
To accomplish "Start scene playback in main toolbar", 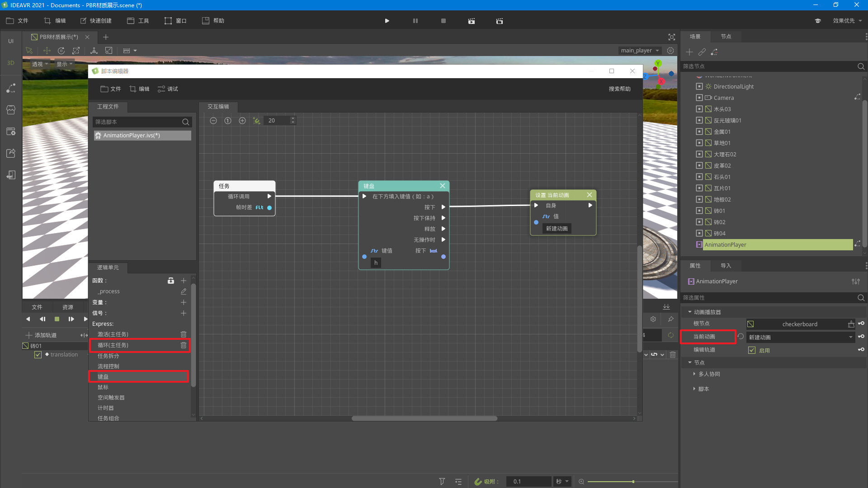I will tap(387, 21).
